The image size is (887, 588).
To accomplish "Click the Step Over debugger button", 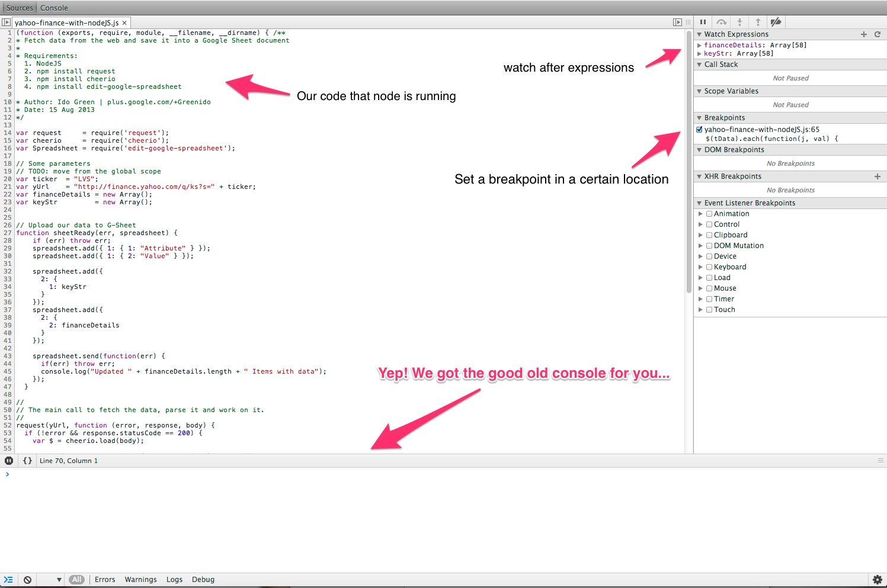I will (x=721, y=22).
